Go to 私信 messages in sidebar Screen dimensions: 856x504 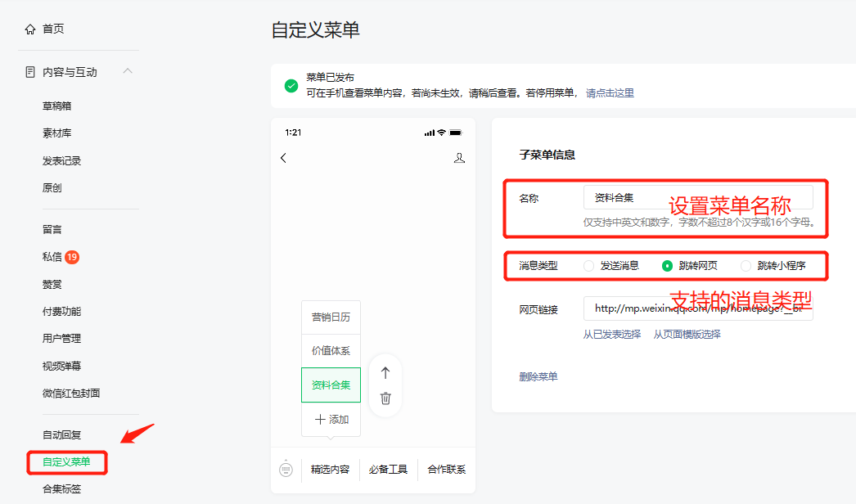(x=52, y=257)
